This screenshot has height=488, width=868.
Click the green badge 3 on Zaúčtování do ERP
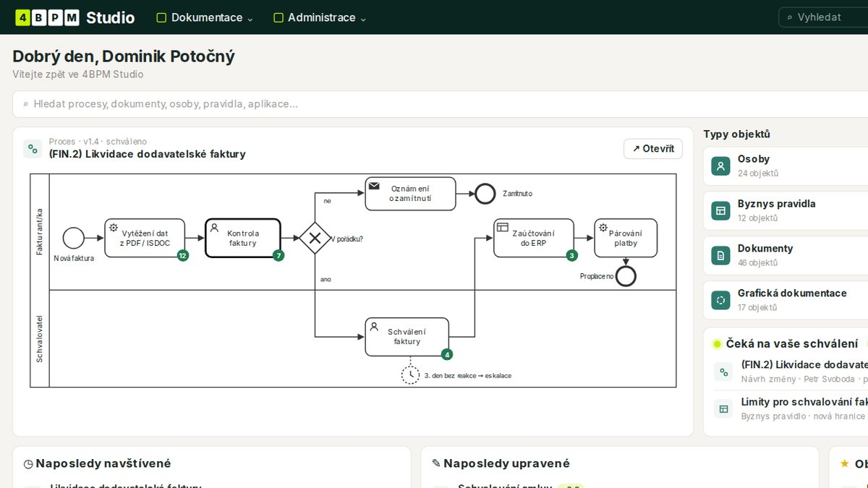click(x=572, y=255)
